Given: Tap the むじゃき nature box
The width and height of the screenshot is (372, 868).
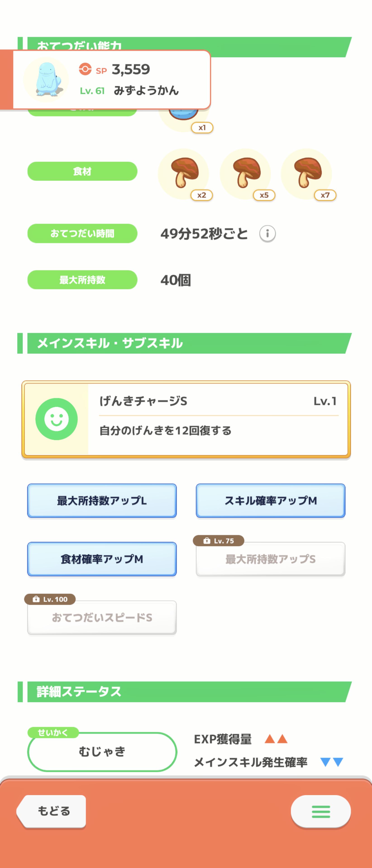Looking at the screenshot, I should [x=102, y=751].
